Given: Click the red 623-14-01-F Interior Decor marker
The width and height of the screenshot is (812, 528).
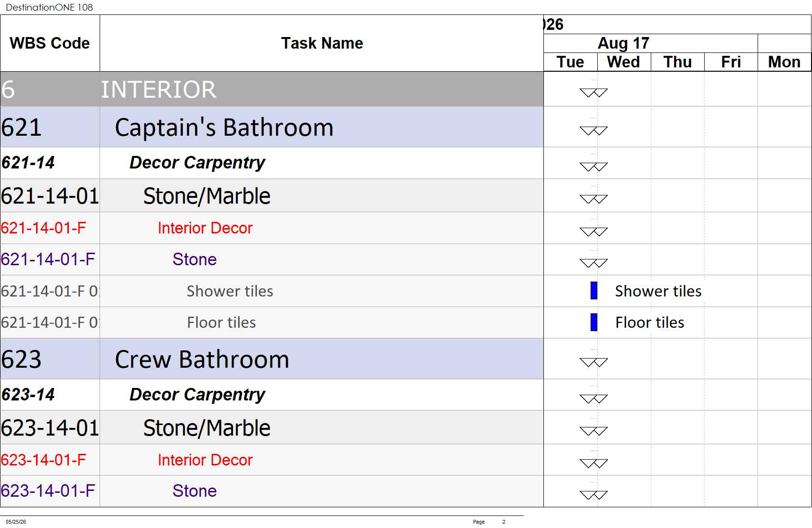Looking at the screenshot, I should [593, 463].
